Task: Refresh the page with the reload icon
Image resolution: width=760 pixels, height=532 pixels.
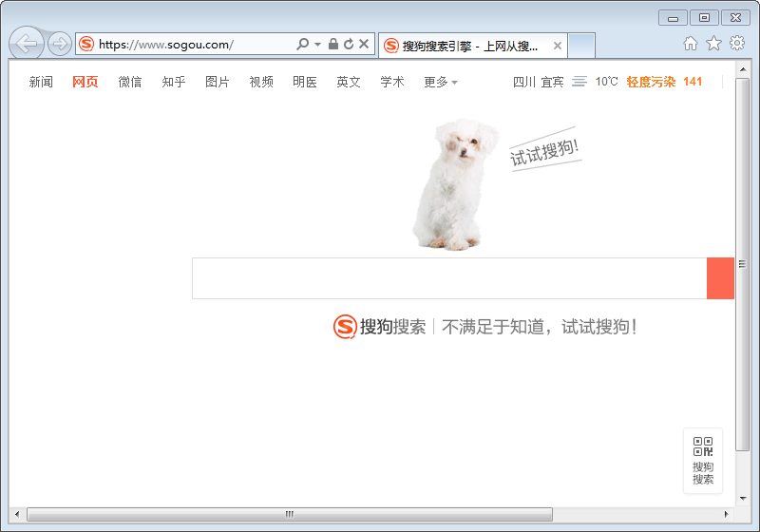Action: 349,44
